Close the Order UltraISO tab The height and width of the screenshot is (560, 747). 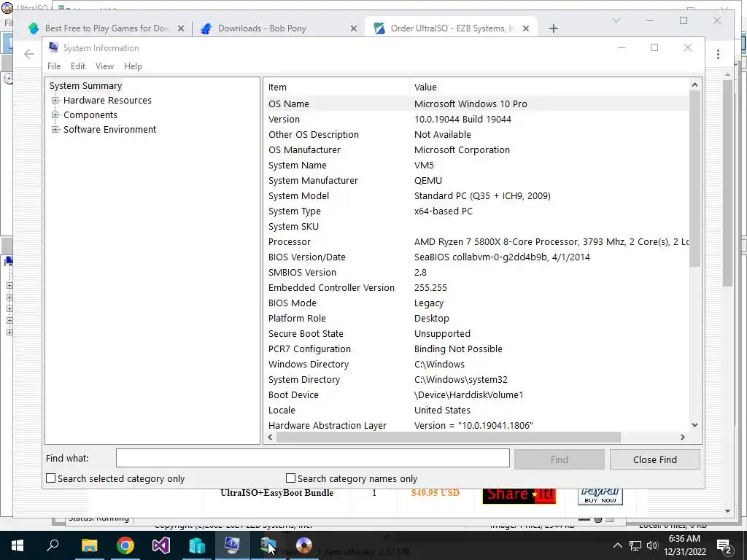click(525, 28)
